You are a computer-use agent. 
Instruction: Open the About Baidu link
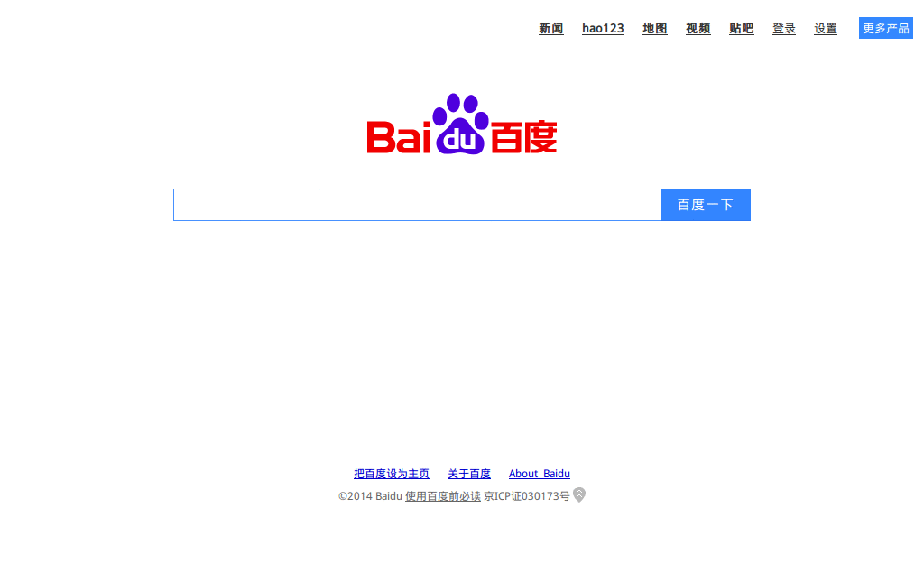540,474
